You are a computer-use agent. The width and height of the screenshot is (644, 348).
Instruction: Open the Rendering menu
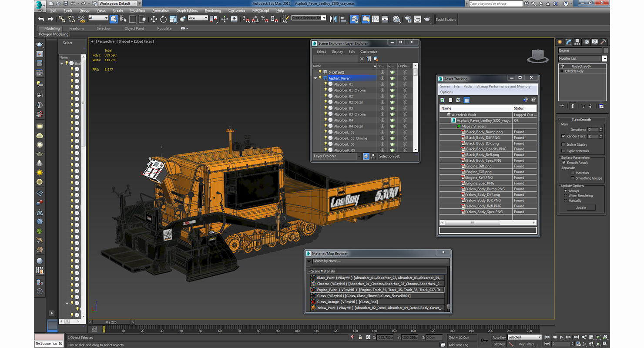(x=213, y=10)
